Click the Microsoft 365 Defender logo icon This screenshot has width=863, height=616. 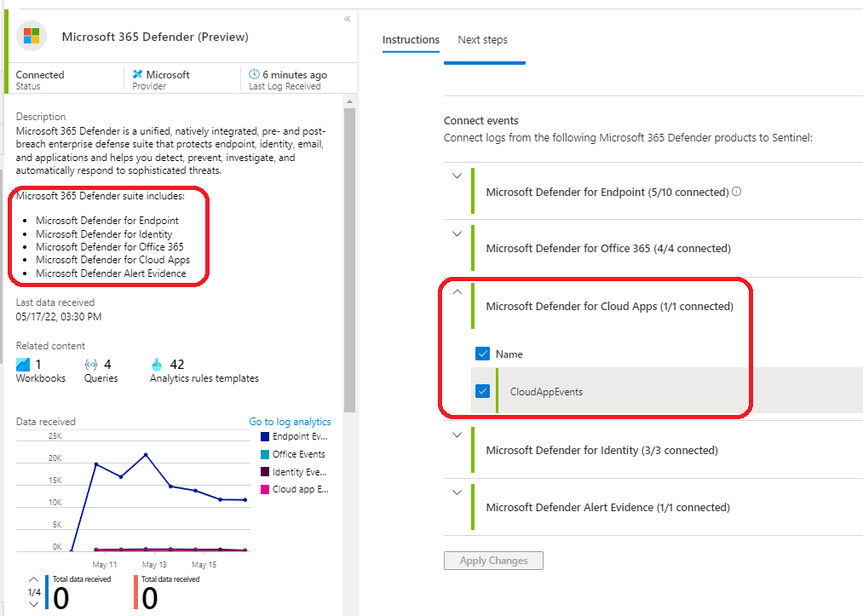pyautogui.click(x=32, y=36)
